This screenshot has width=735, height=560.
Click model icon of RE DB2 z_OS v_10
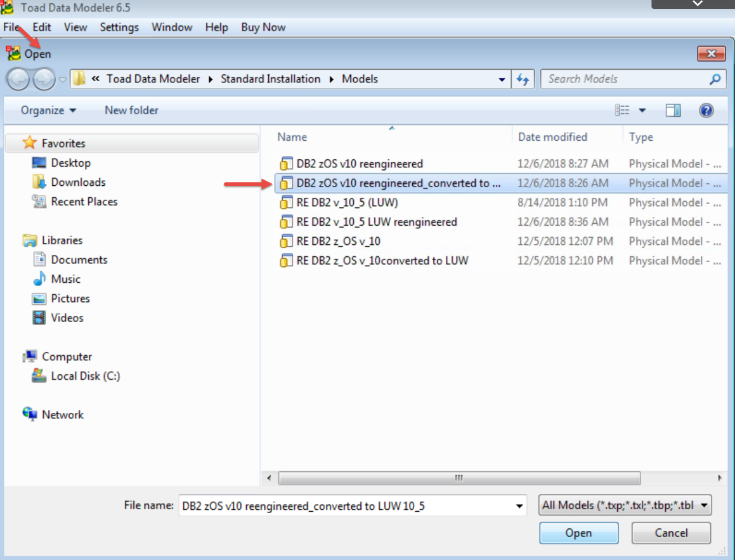286,242
